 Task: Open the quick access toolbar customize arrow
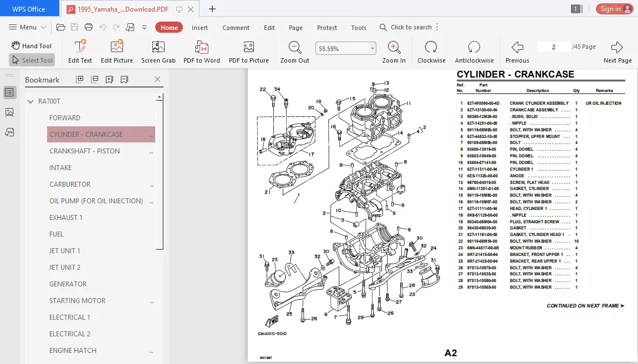pos(145,28)
